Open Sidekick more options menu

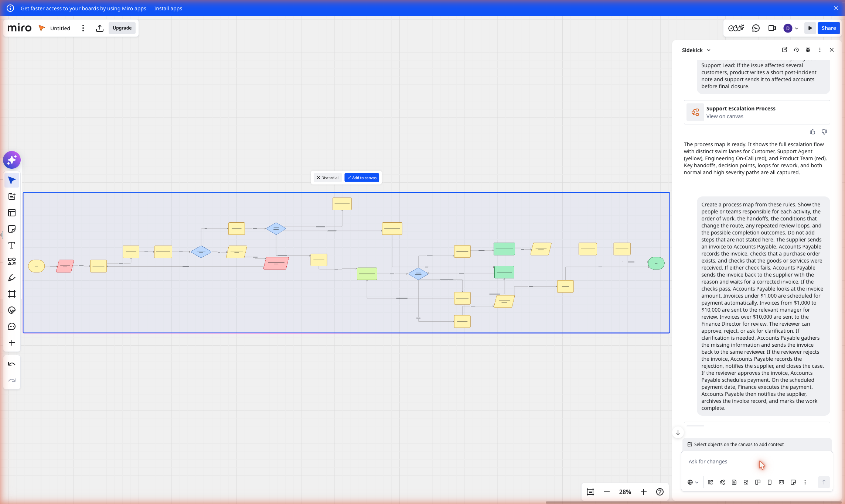(820, 50)
